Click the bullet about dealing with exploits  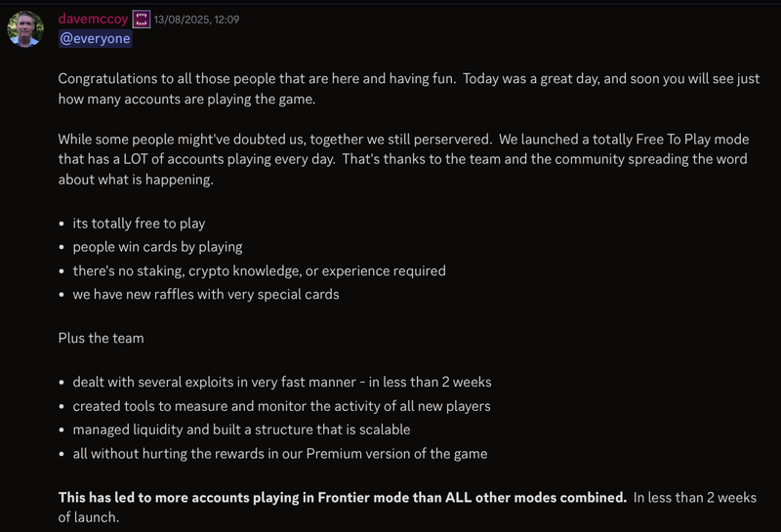click(281, 382)
